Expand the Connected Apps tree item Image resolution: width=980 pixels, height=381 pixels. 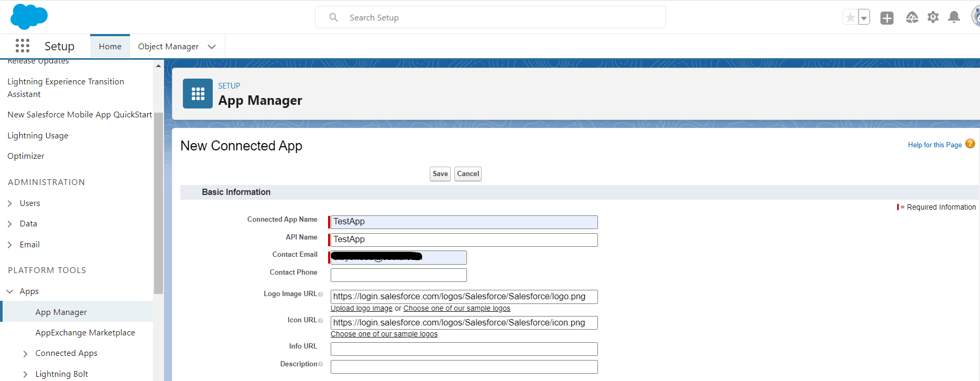coord(25,354)
